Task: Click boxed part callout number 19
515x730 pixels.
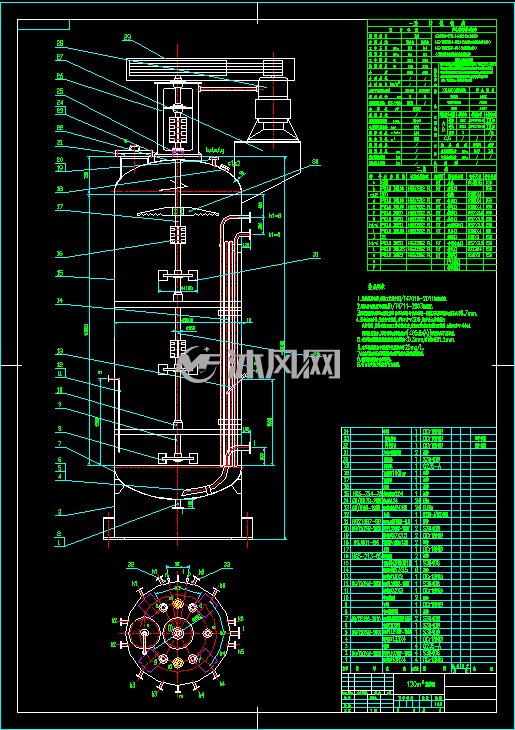Action: pos(60,168)
